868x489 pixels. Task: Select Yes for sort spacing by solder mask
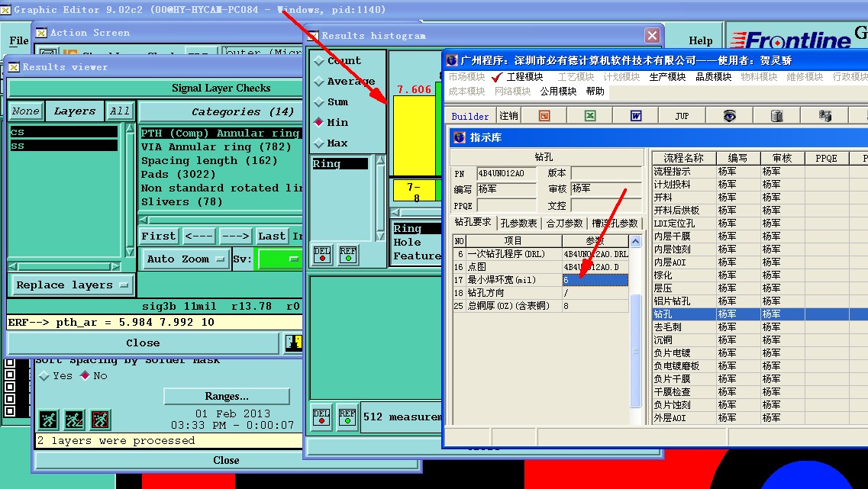(44, 375)
